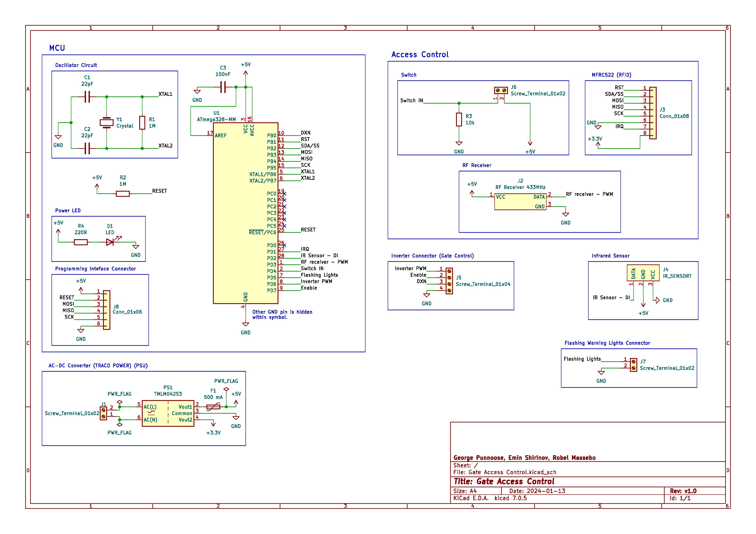
Task: Select the 'Inverter PWM' label on pin PD6
Action: point(316,281)
